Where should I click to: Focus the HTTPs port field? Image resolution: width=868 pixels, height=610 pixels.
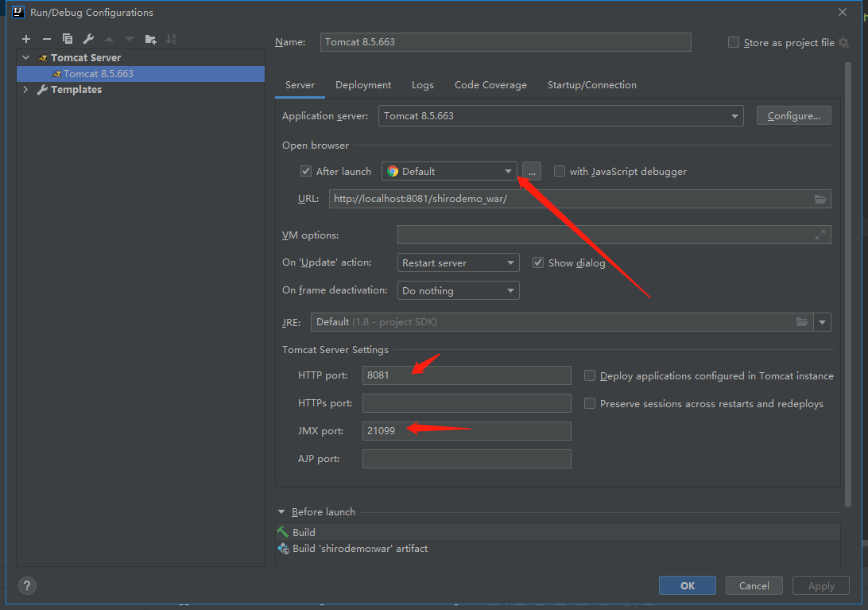467,402
